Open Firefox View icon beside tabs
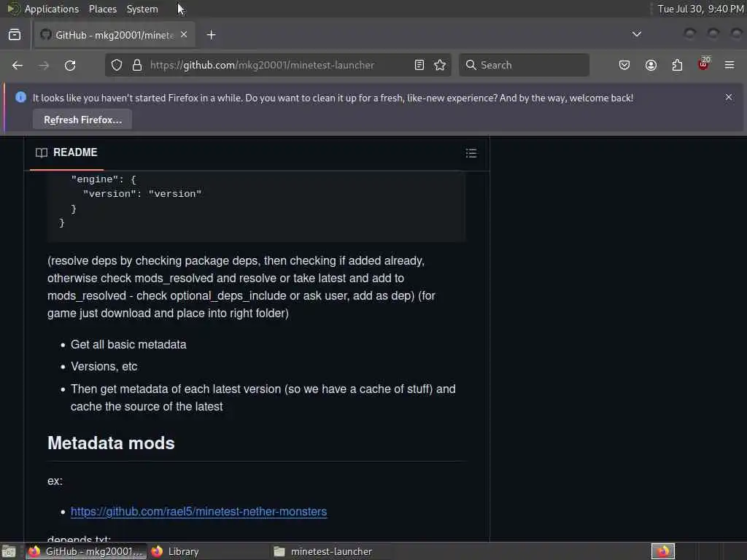Viewport: 747px width, 560px height. click(15, 35)
